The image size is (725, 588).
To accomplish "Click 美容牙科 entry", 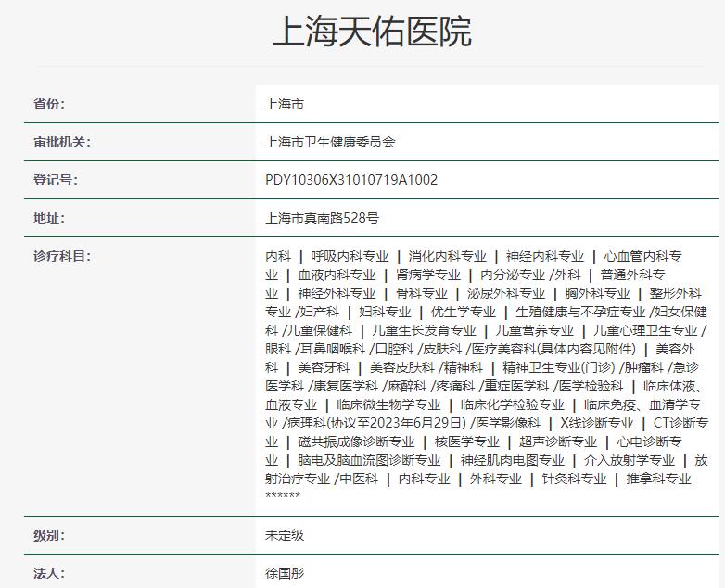I will [x=324, y=367].
